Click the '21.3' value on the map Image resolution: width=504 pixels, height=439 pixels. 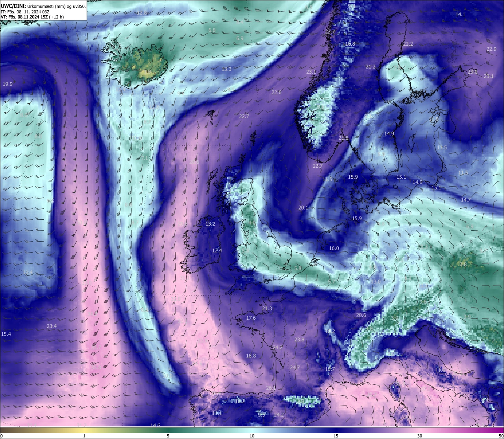click(267, 309)
